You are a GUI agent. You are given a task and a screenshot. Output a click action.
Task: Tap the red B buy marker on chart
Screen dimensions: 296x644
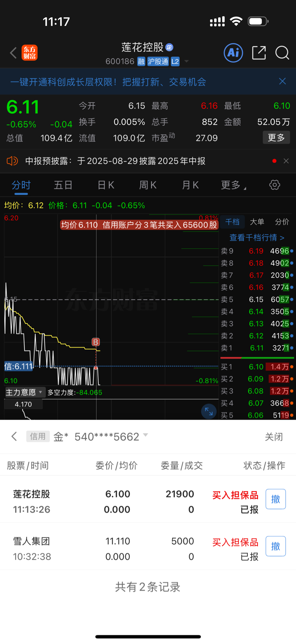click(96, 342)
